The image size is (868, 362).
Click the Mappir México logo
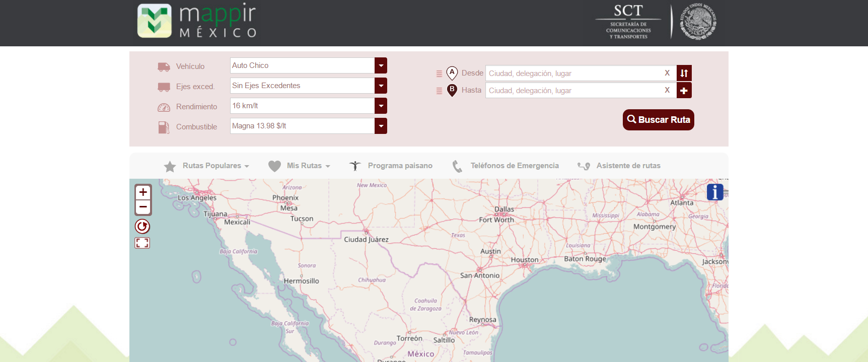[x=197, y=21]
